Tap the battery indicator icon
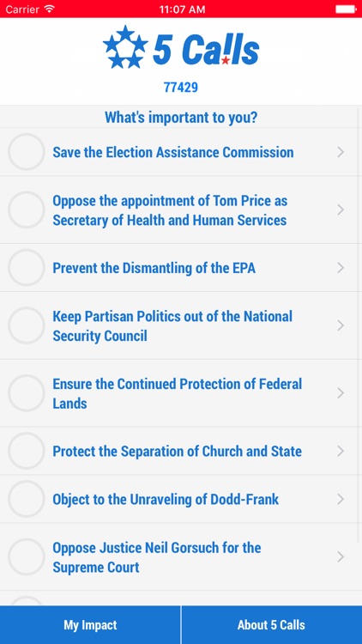Image resolution: width=362 pixels, height=644 pixels. [345, 9]
